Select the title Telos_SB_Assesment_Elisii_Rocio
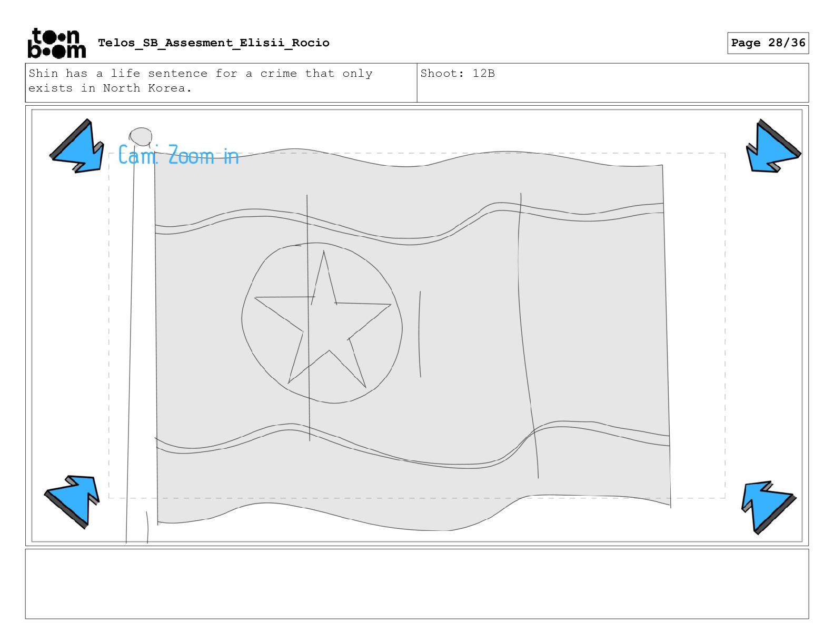 214,43
